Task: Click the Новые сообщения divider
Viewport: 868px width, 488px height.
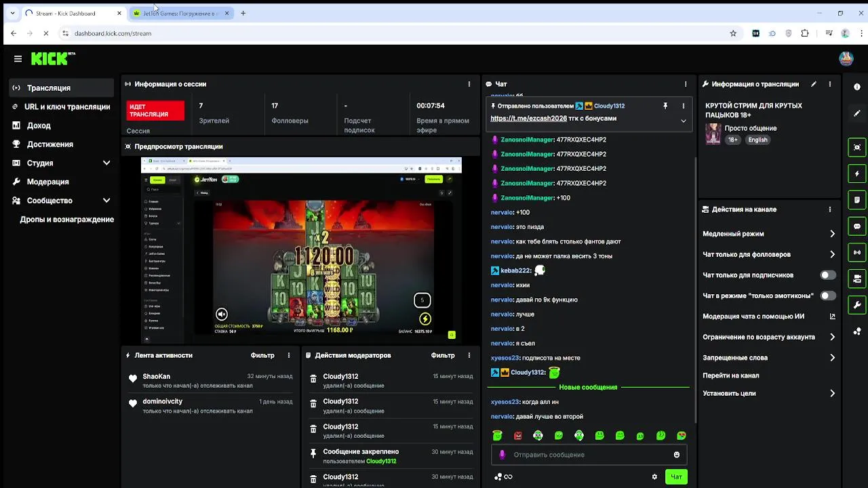Action: pos(588,387)
